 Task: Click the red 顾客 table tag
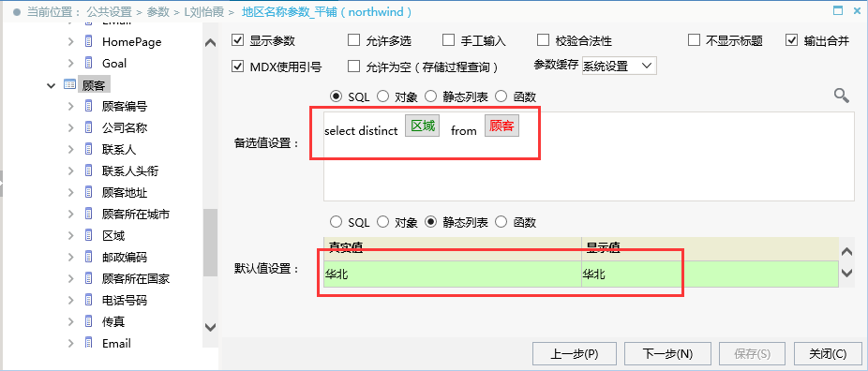tap(502, 126)
